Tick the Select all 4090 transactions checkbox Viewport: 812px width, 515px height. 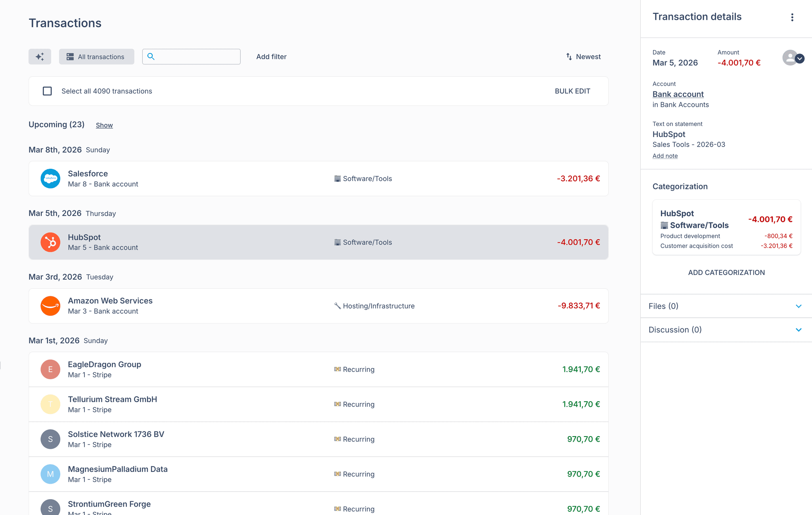point(47,91)
